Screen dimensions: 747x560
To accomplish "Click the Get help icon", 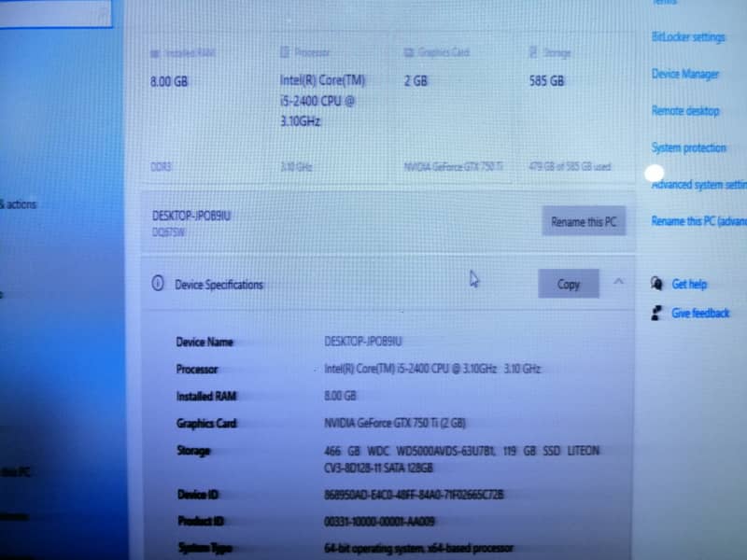I will point(656,284).
